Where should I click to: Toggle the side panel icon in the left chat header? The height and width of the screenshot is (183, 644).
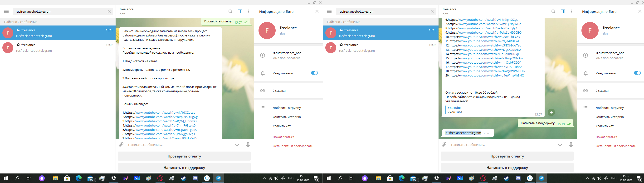click(x=240, y=11)
